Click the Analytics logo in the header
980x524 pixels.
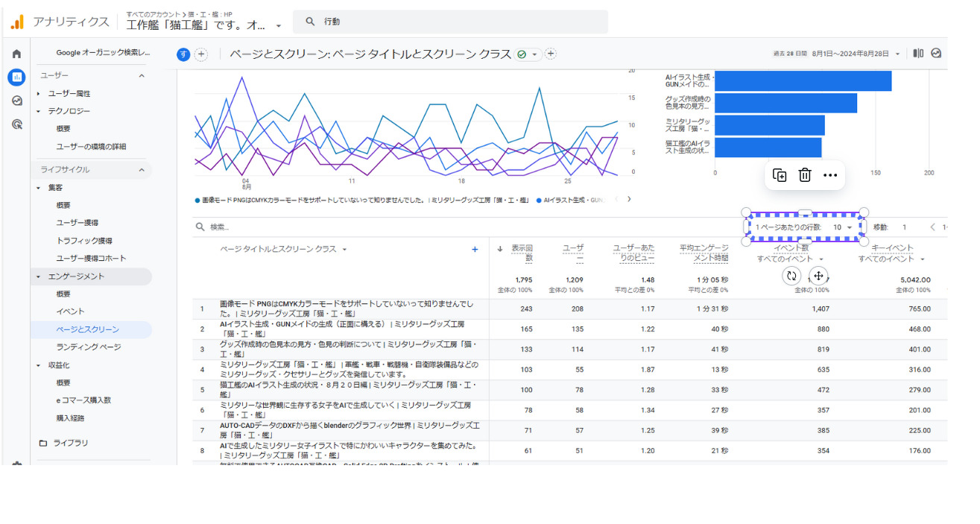pos(16,22)
